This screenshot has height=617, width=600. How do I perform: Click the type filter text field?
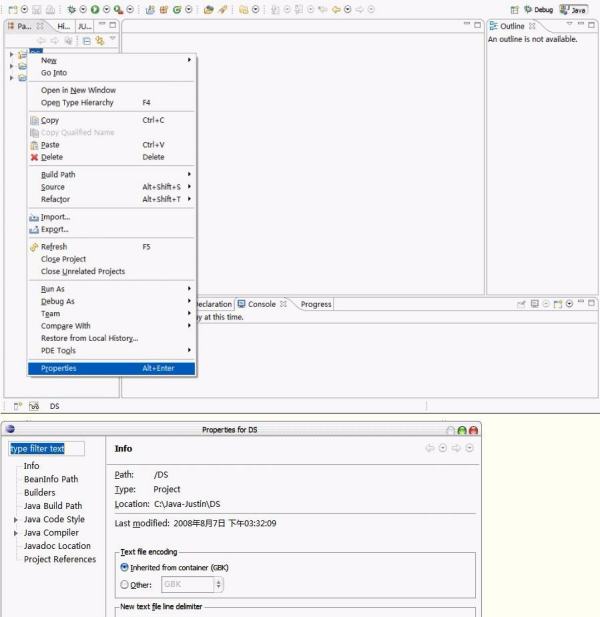46,449
